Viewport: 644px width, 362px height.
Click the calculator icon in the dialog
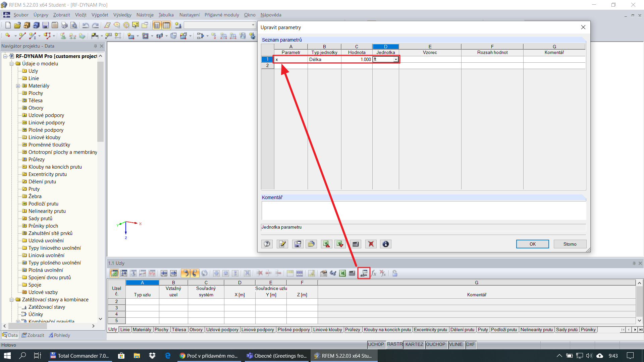356,244
